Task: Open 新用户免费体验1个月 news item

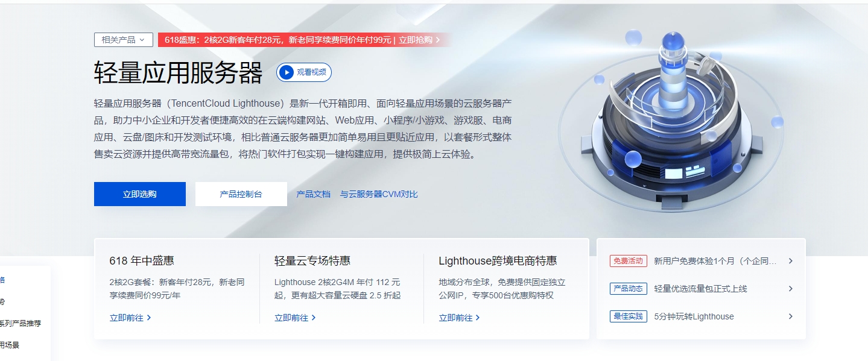Action: [715, 261]
